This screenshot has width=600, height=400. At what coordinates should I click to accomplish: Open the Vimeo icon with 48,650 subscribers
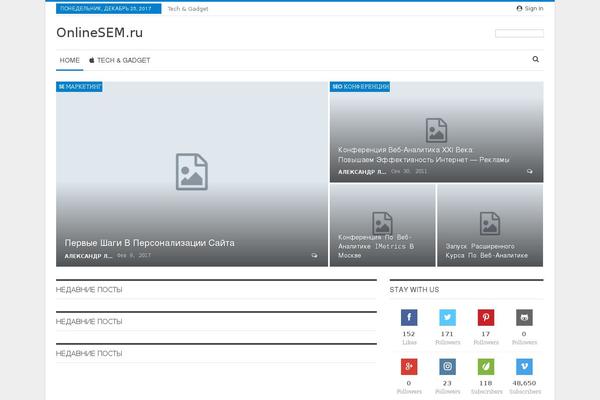[524, 367]
